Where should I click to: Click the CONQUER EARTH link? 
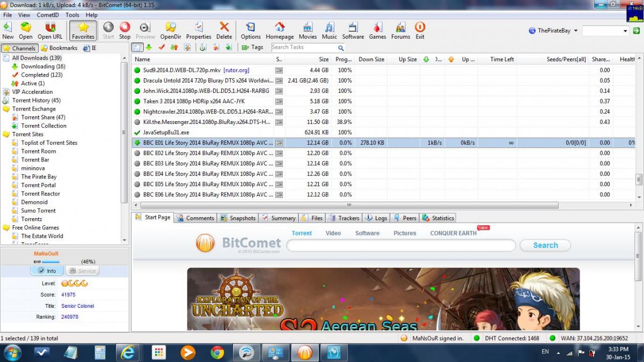(453, 233)
